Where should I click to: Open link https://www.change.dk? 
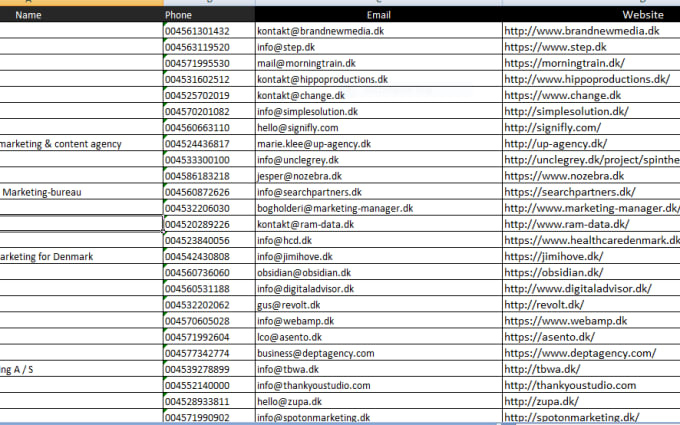click(x=562, y=95)
